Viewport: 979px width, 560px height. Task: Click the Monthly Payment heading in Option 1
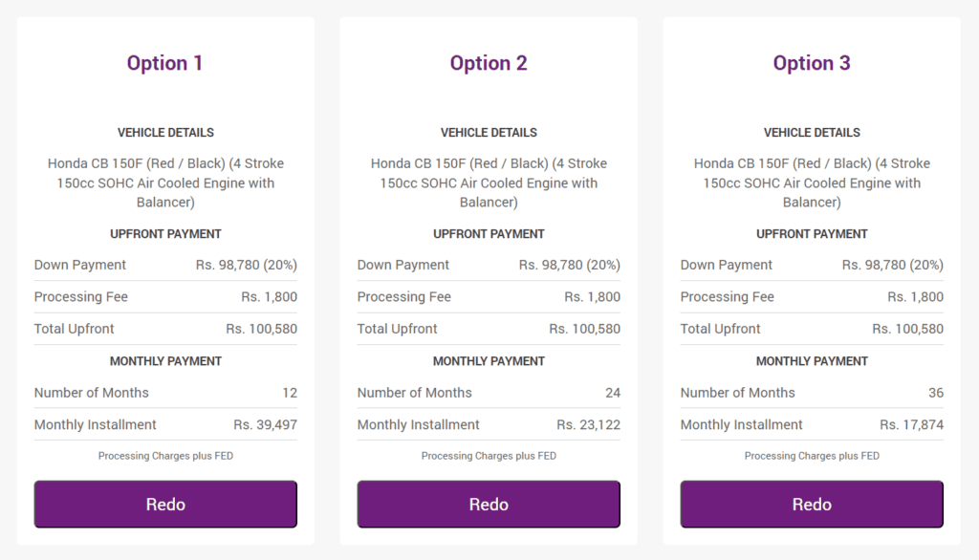(x=165, y=361)
